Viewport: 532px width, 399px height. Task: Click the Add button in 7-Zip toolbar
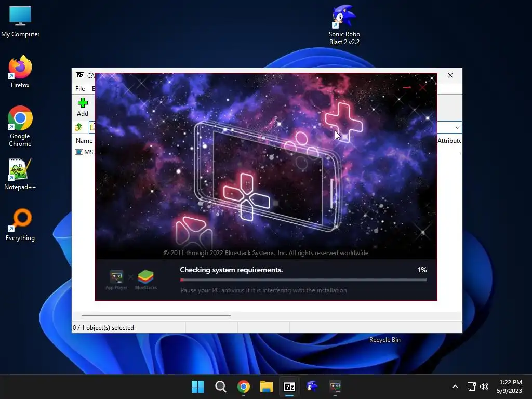[83, 107]
